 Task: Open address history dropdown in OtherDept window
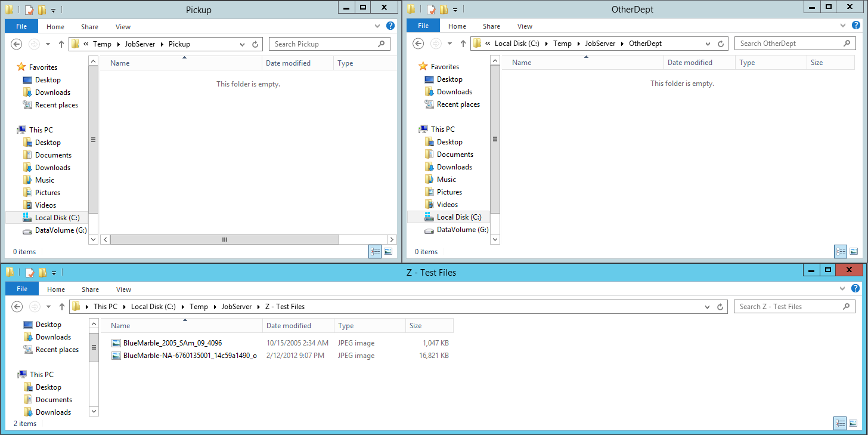click(x=708, y=44)
